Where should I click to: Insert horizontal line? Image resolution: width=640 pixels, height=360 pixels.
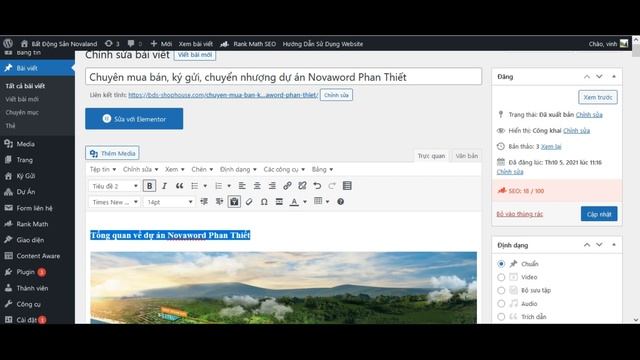[x=279, y=202]
